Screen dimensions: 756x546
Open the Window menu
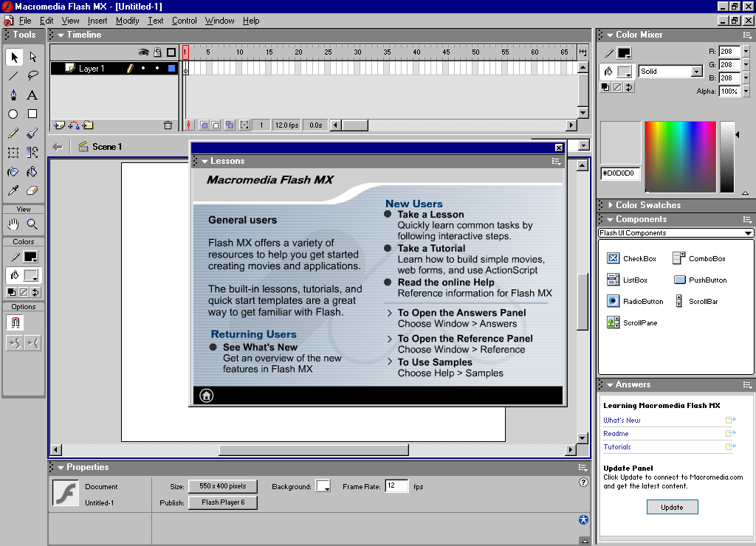click(219, 21)
